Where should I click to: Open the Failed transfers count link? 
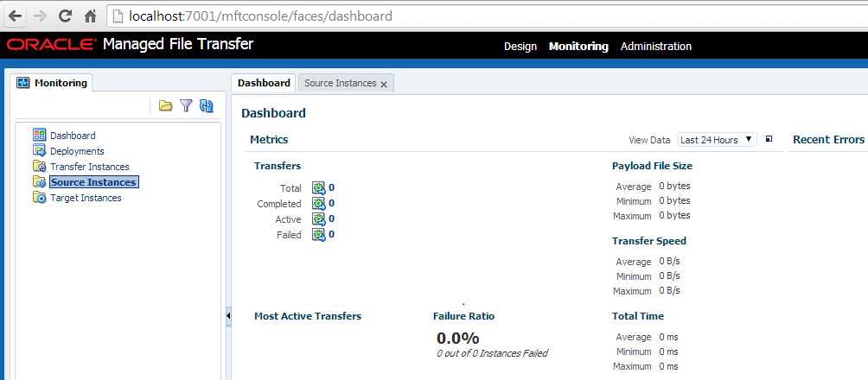(332, 234)
